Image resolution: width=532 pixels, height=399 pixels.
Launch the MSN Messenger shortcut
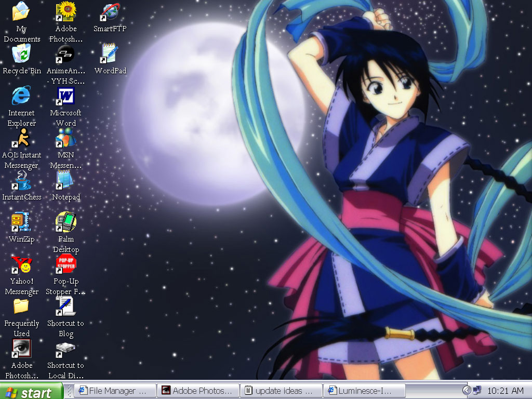[66, 138]
